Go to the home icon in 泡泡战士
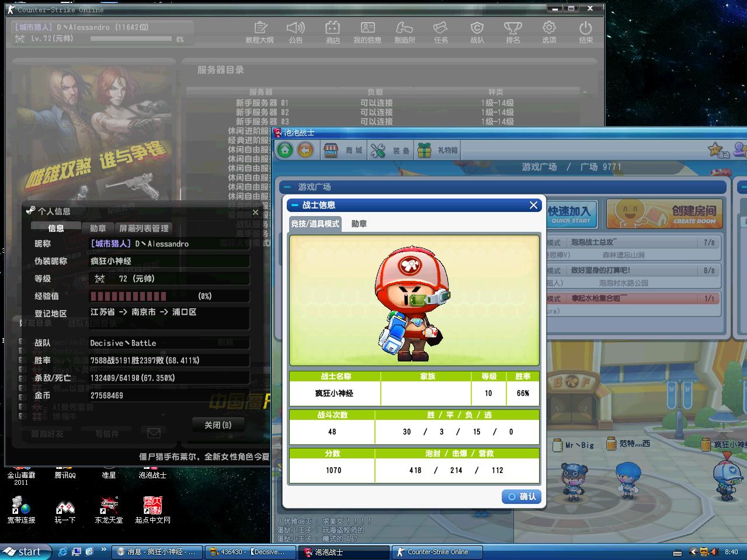This screenshot has height=560, width=747. pos(285,151)
